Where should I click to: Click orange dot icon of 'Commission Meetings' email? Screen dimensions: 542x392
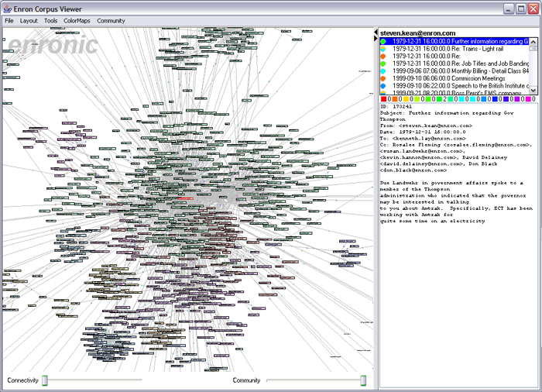[x=383, y=79]
